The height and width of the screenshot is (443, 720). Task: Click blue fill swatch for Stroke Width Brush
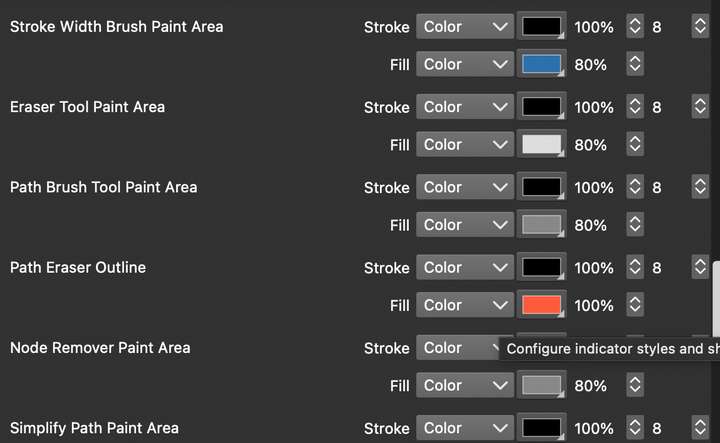[x=542, y=65]
